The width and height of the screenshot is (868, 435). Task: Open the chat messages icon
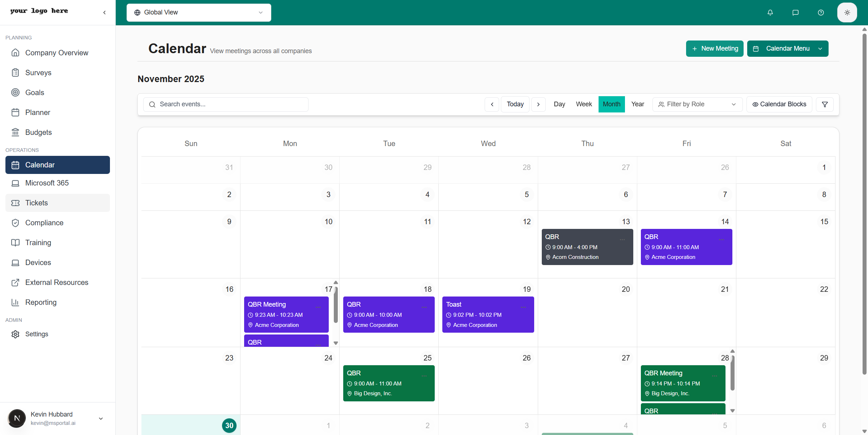[x=795, y=12]
